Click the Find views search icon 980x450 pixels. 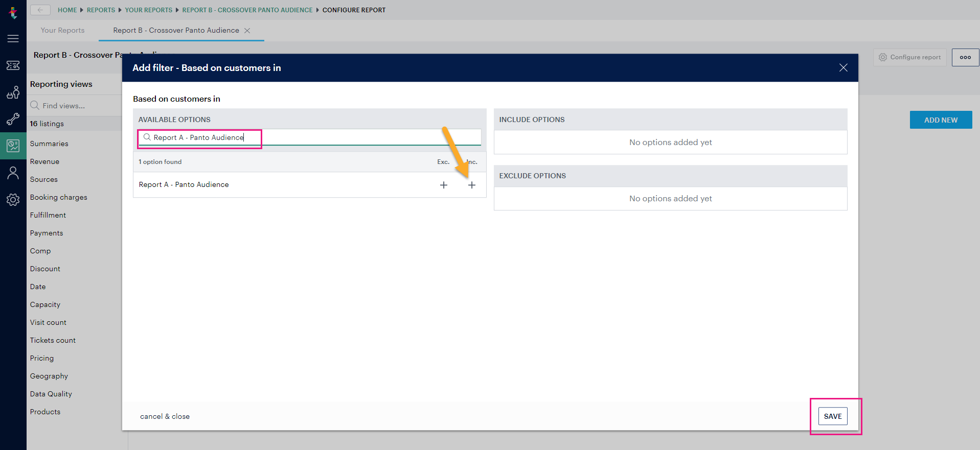click(35, 105)
